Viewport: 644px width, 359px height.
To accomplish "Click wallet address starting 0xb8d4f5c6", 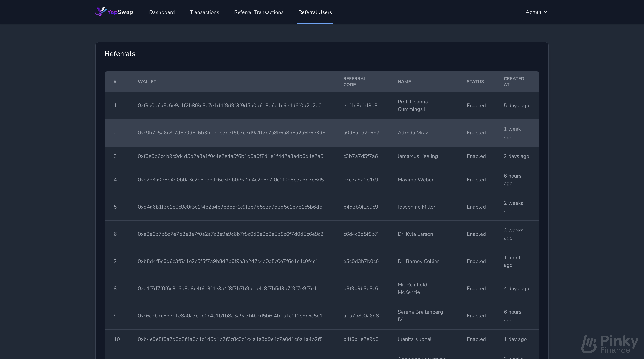I will coord(228,261).
